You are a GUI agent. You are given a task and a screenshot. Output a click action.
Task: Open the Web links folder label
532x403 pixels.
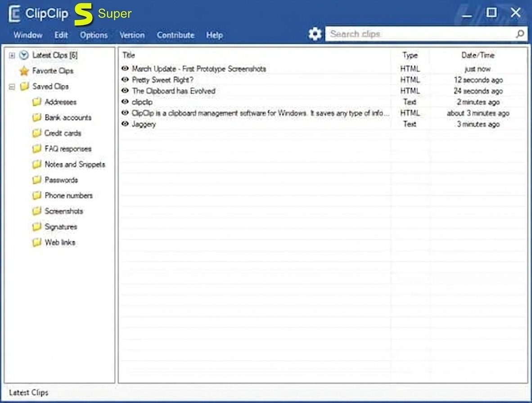(60, 242)
